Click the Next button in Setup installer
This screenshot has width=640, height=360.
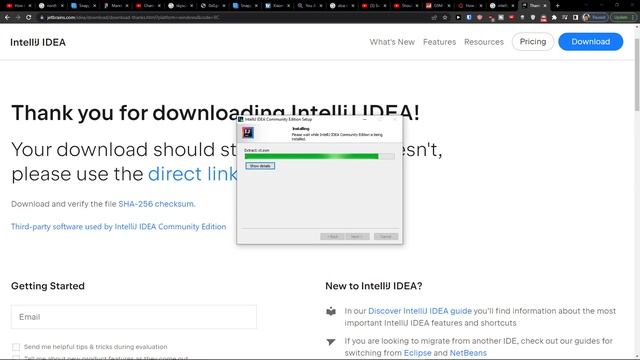tap(357, 236)
